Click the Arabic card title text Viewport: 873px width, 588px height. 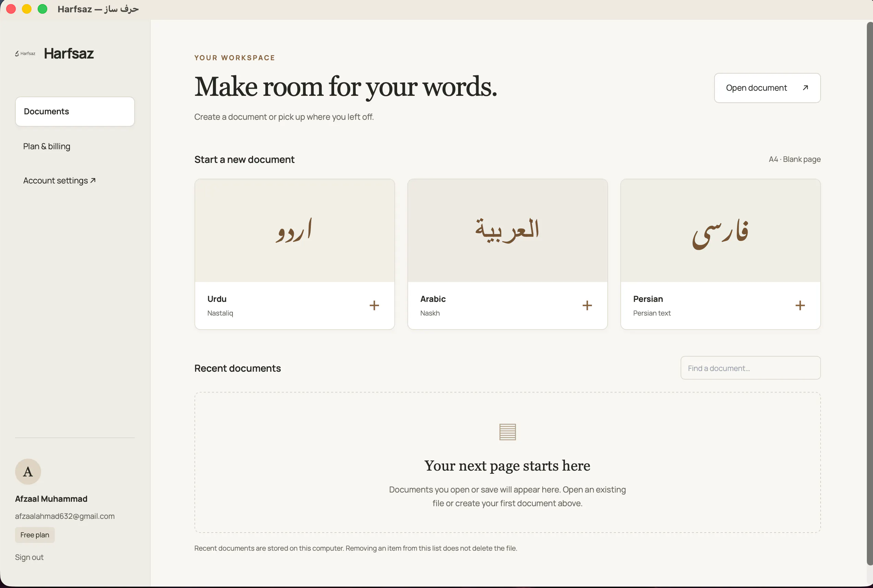coord(433,299)
